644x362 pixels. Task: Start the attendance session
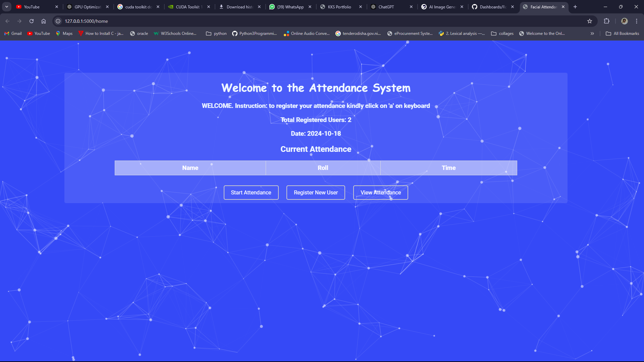click(251, 192)
